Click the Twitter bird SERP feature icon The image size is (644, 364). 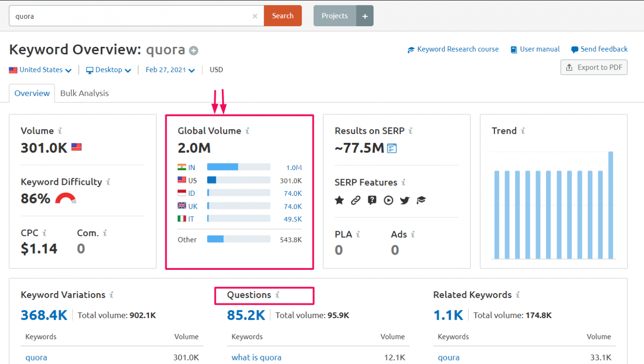(x=405, y=200)
